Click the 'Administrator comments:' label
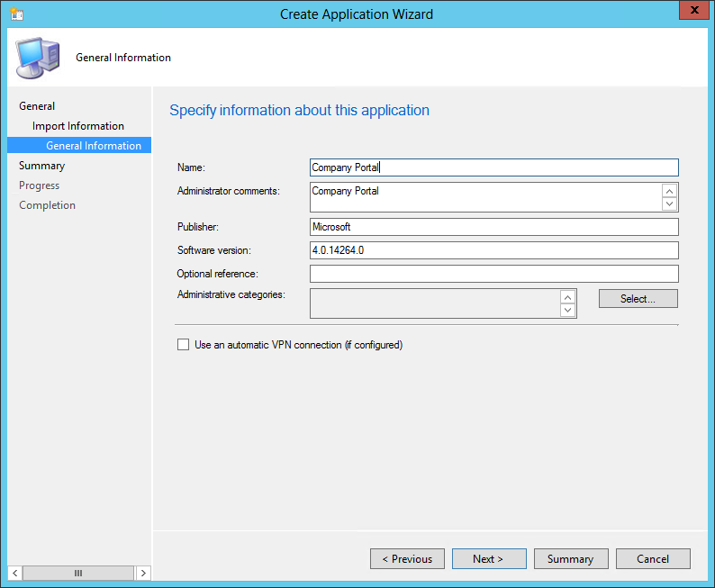 click(229, 191)
